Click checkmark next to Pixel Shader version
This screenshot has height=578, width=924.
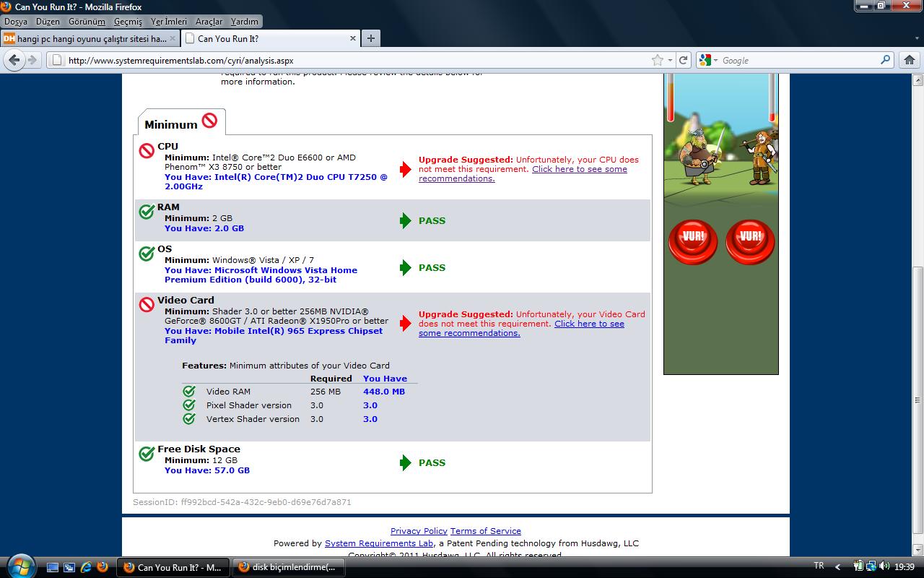tap(189, 405)
